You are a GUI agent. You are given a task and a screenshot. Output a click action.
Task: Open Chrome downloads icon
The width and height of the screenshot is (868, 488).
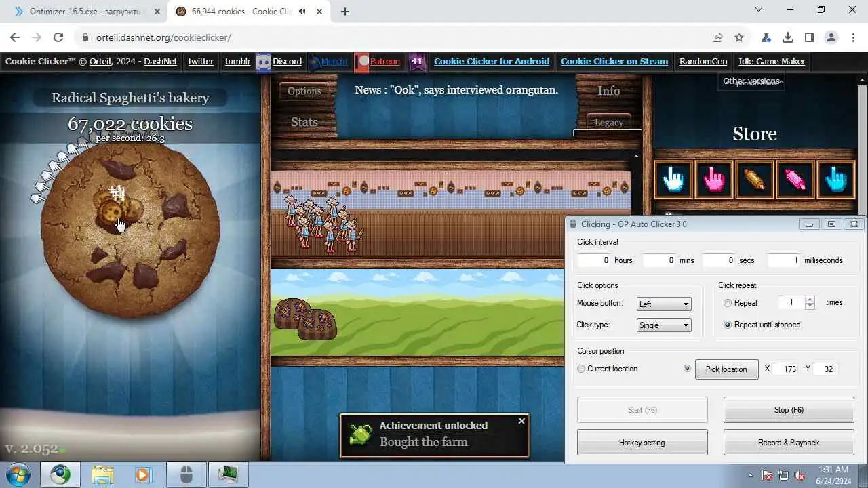(787, 37)
